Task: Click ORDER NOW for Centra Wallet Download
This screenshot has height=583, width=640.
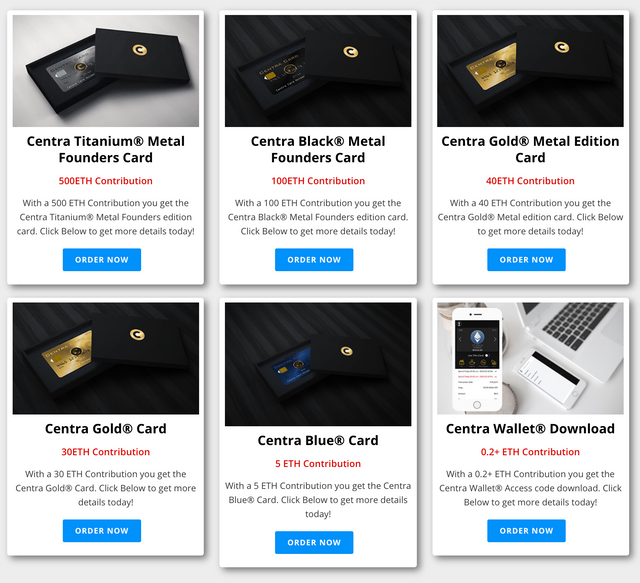Action: coord(526,531)
